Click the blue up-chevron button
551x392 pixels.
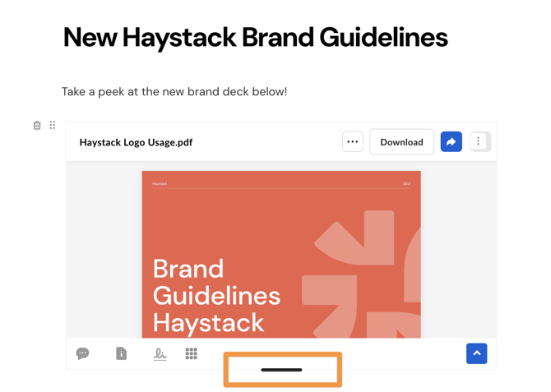pos(476,353)
